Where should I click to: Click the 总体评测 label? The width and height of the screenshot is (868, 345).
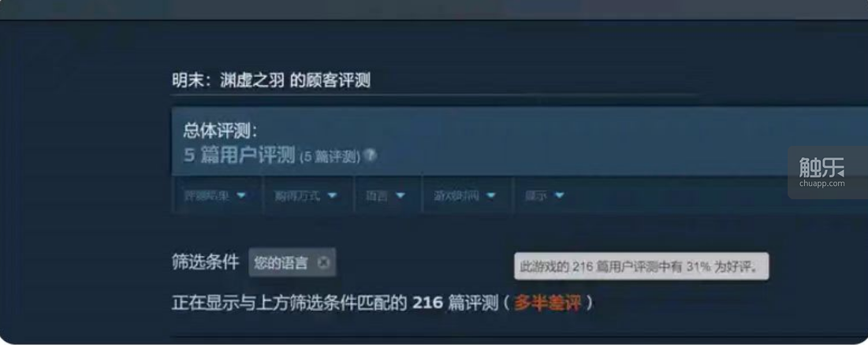pyautogui.click(x=220, y=131)
